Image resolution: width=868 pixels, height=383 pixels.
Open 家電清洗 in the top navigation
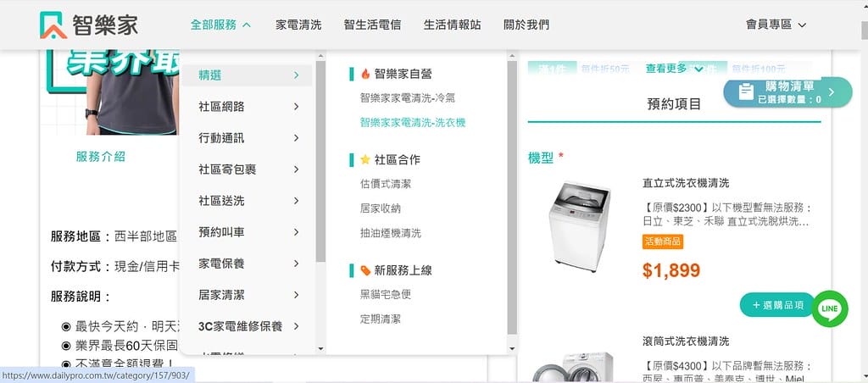point(298,25)
